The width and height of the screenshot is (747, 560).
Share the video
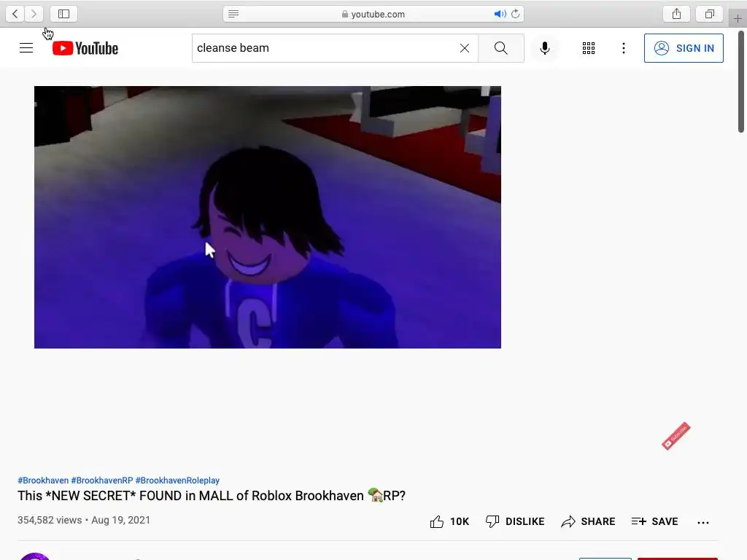[588, 521]
